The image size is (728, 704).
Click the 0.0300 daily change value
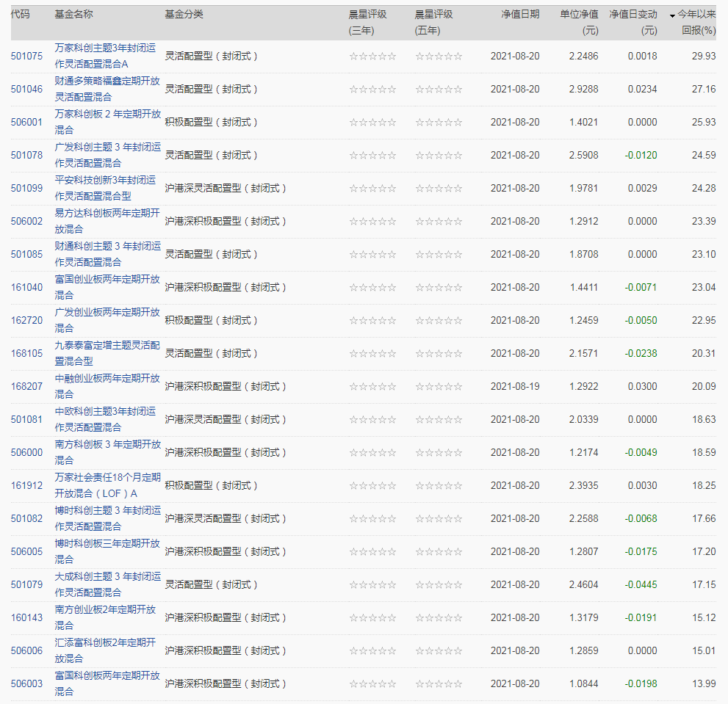point(643,386)
